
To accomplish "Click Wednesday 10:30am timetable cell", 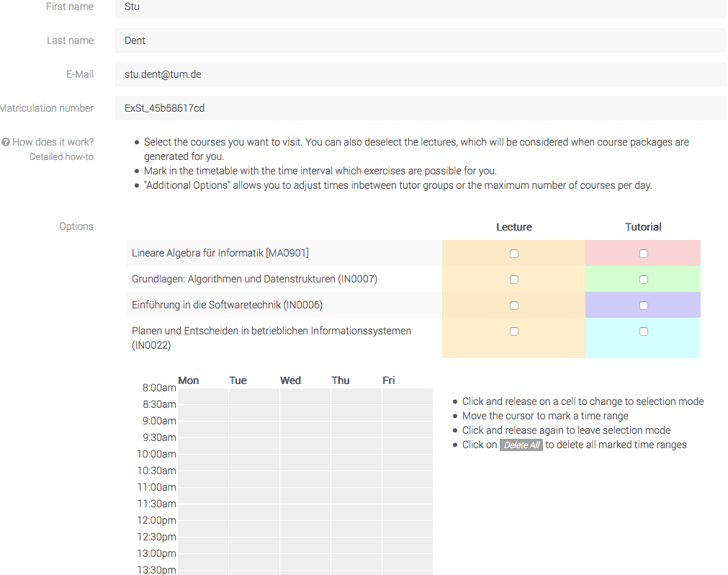I will pos(305,479).
